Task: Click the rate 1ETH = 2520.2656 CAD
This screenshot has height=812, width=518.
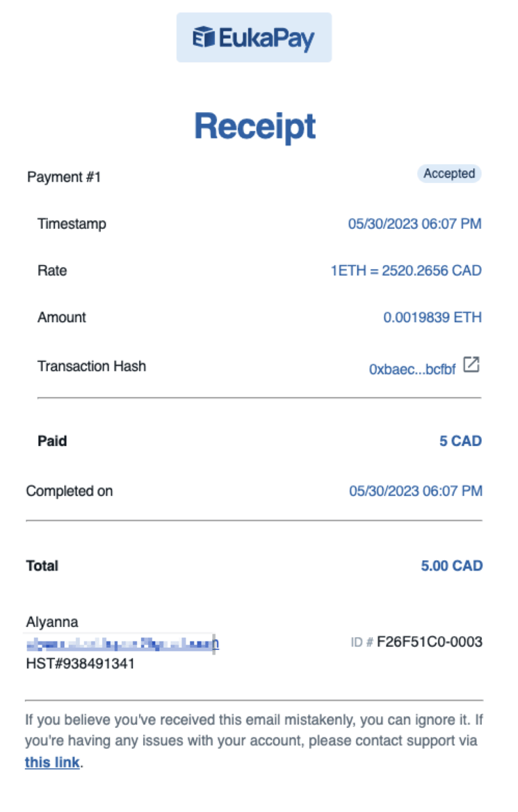Action: point(406,271)
